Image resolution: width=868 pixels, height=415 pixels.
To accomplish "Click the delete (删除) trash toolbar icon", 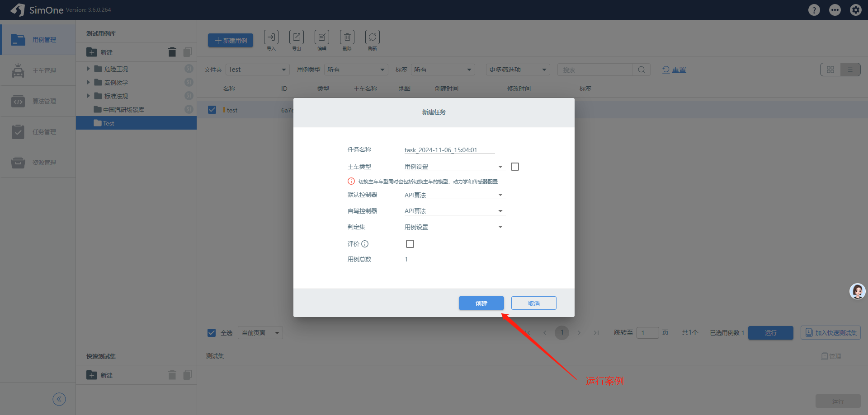I will tap(347, 37).
